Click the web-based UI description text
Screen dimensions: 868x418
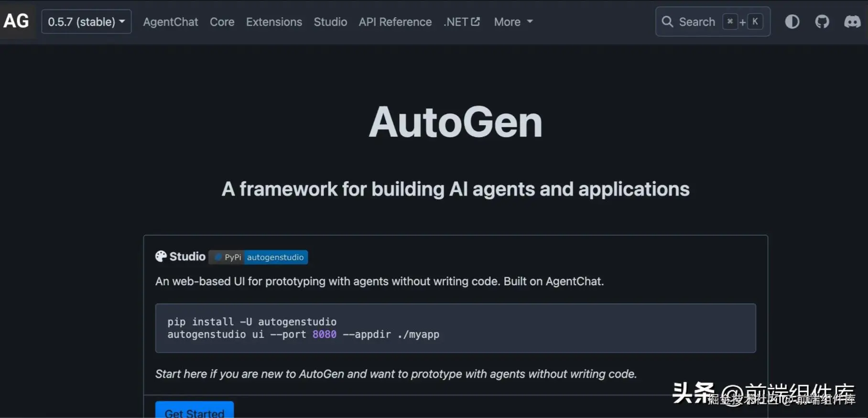point(380,281)
